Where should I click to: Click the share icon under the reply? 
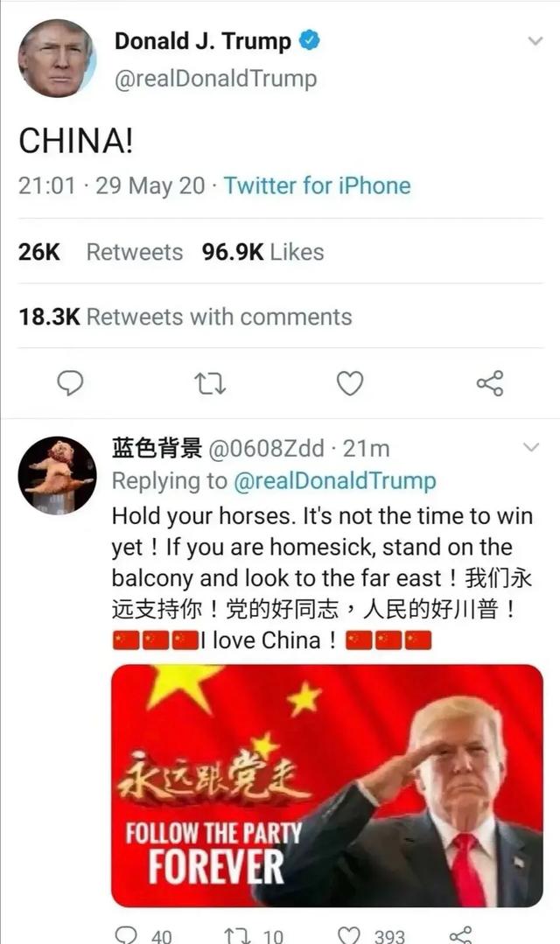(461, 935)
